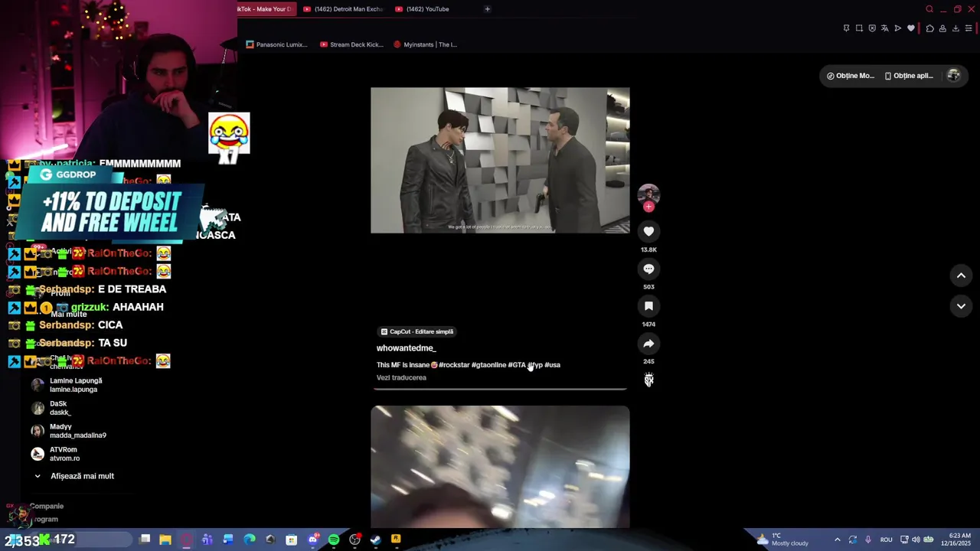The height and width of the screenshot is (551, 980).
Task: Go to the previous video with up arrow
Action: click(x=961, y=275)
